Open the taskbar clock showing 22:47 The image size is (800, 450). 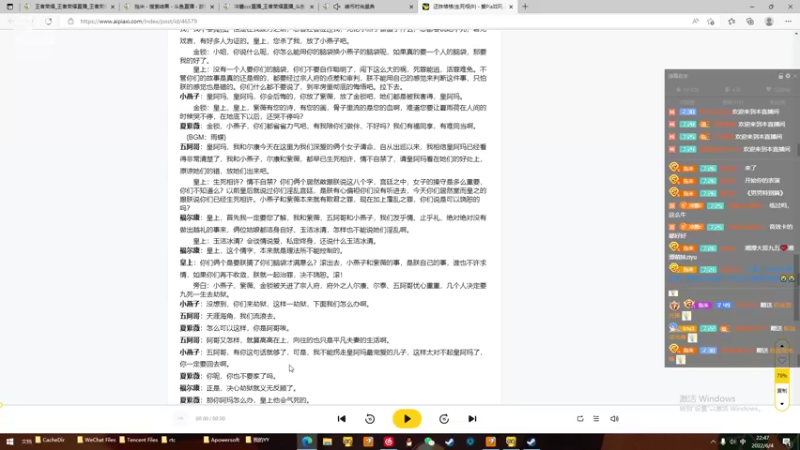pos(763,442)
